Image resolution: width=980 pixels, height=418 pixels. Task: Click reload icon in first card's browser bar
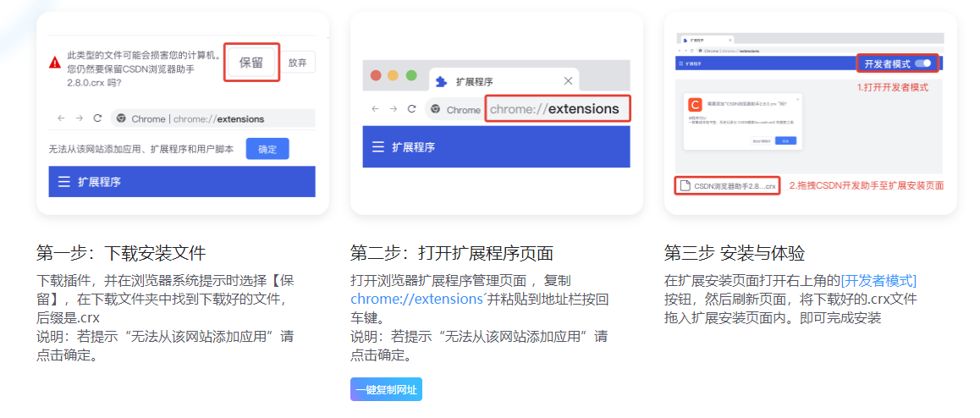(x=97, y=118)
